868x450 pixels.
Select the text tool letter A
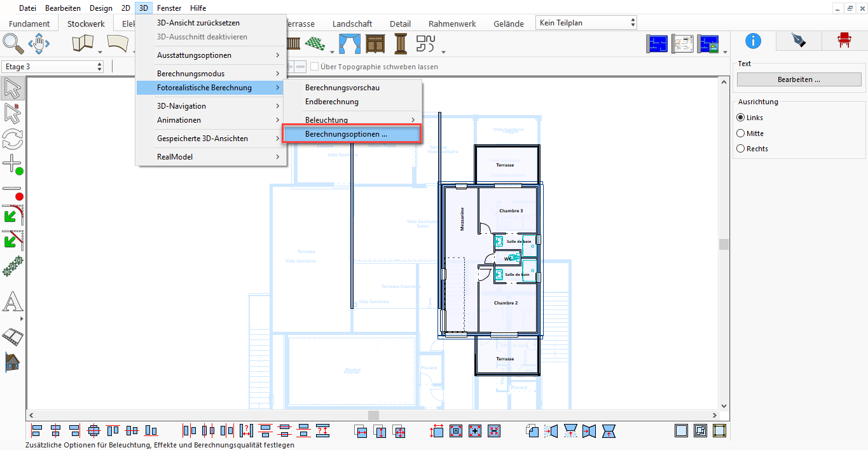click(13, 303)
